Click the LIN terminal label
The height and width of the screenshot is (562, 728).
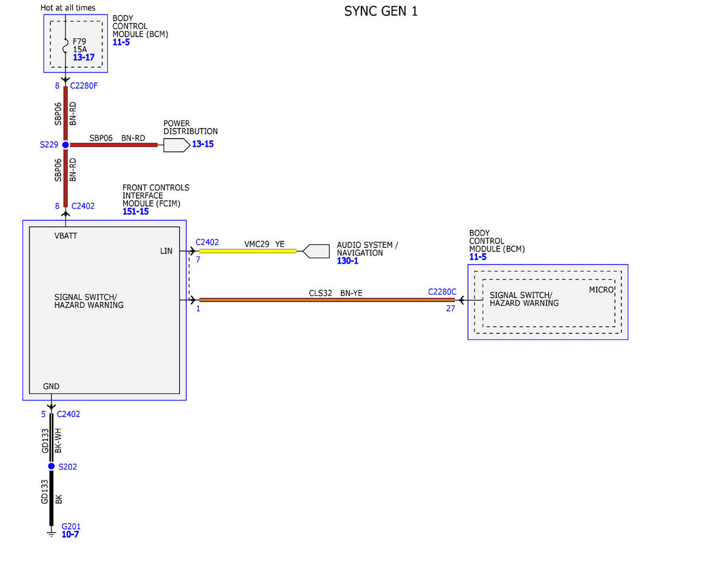pos(166,251)
